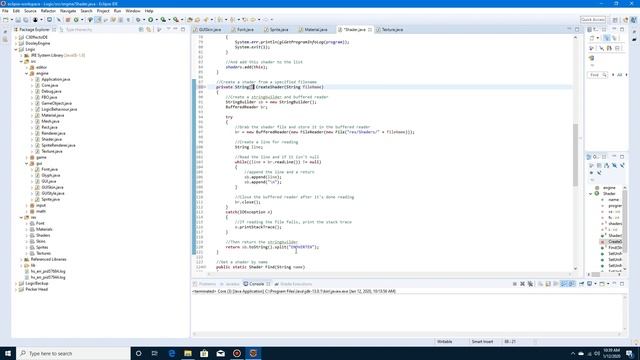
Task: Select LogicBackup project in explorer
Action: tap(37, 283)
